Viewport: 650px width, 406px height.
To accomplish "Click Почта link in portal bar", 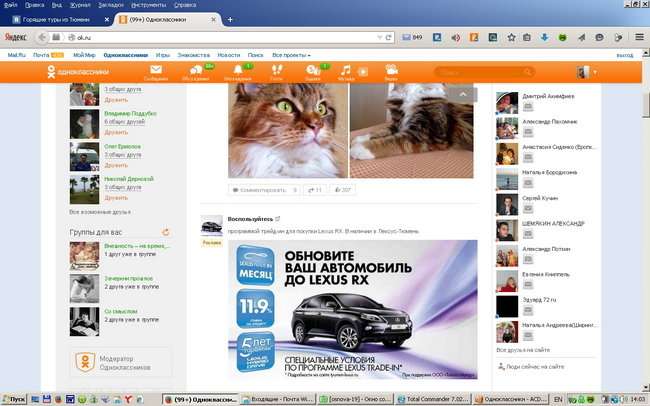I will click(41, 55).
